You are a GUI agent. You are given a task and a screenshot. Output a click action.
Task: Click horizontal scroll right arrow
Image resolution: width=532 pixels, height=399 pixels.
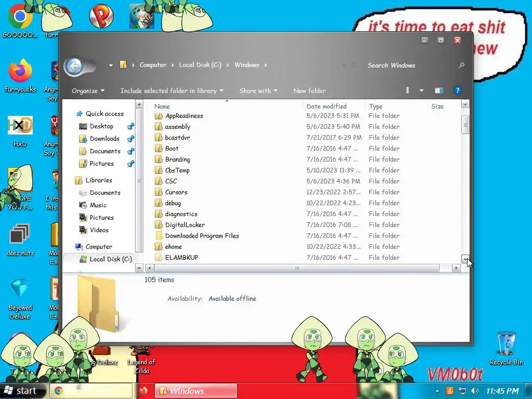point(456,268)
